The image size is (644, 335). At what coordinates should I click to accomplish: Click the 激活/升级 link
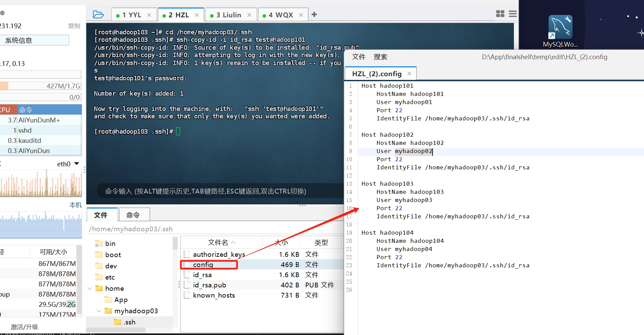(x=25, y=327)
